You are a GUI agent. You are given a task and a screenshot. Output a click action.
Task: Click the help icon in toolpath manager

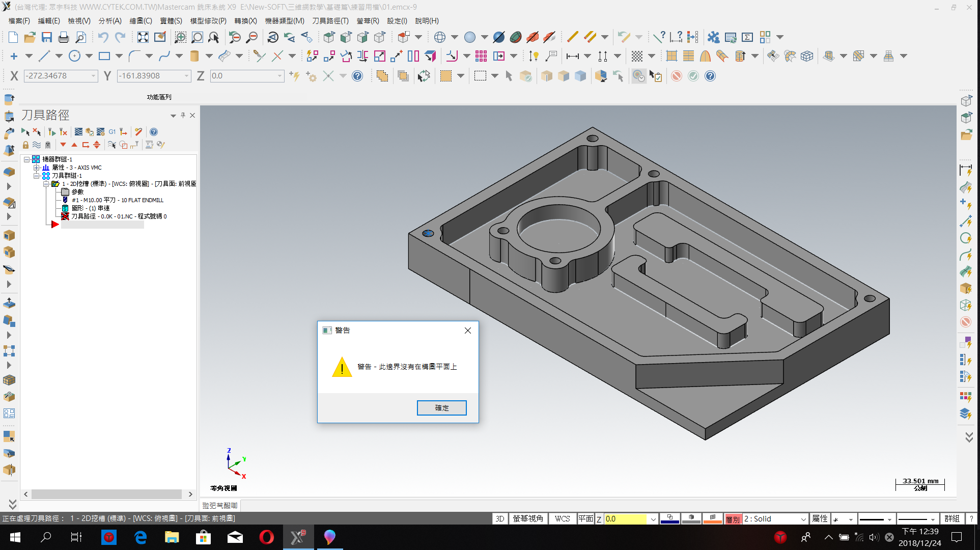pos(154,132)
